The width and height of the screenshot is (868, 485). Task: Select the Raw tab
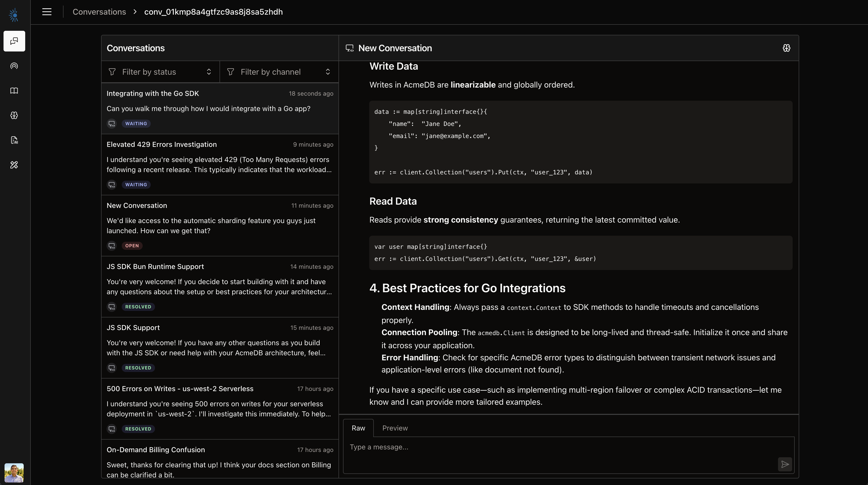coord(358,428)
